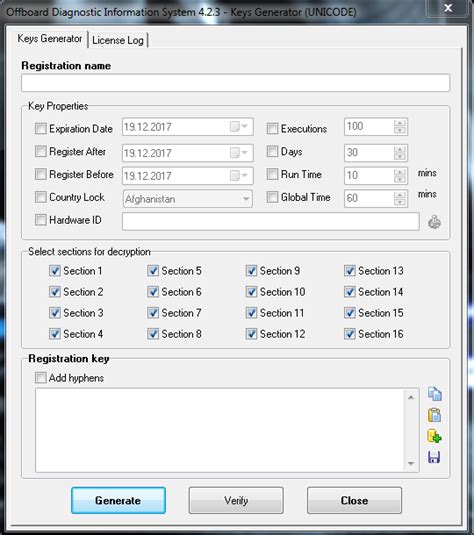Click the Close button
Screen dimensions: 474x535
354,500
